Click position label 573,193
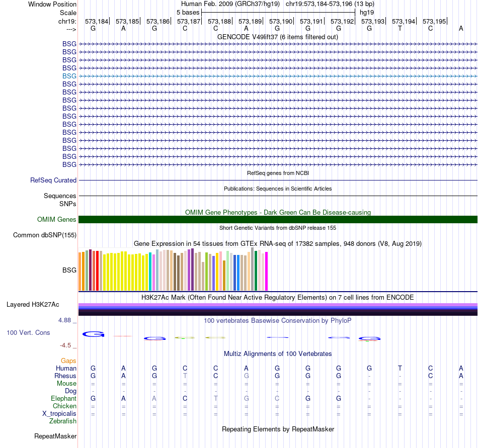Viewport: 478px width, 448px height. [373, 21]
